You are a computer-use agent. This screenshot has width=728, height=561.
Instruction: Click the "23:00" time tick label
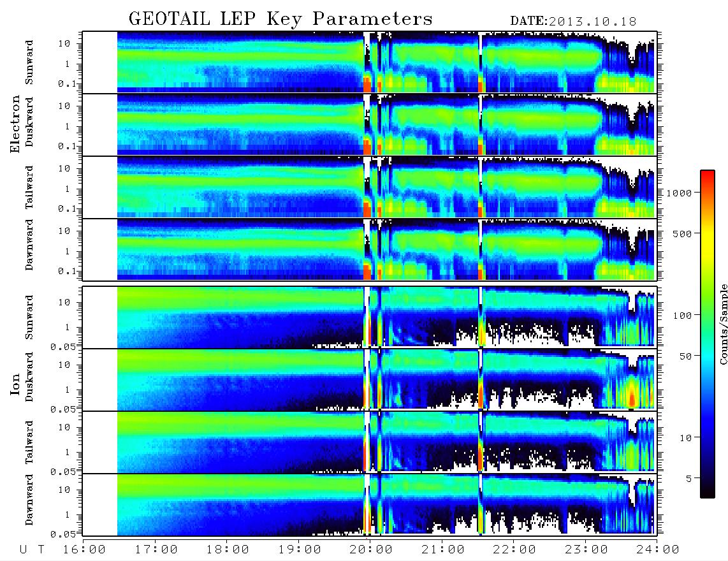coord(586,550)
